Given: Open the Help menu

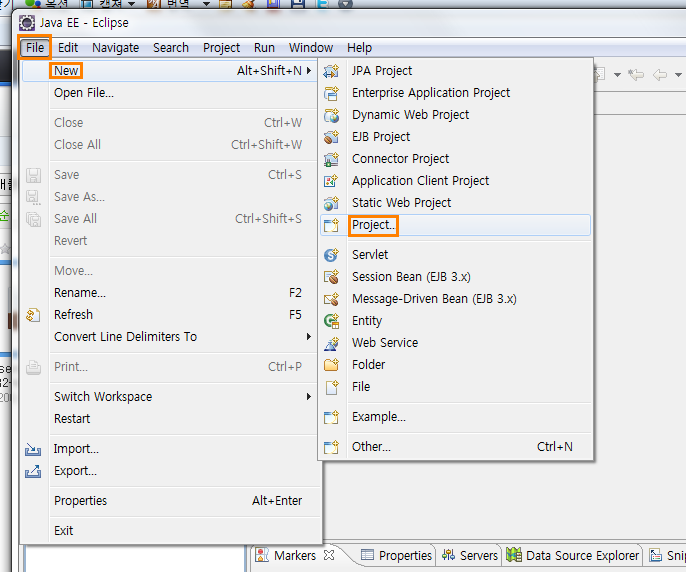Looking at the screenshot, I should coord(359,47).
